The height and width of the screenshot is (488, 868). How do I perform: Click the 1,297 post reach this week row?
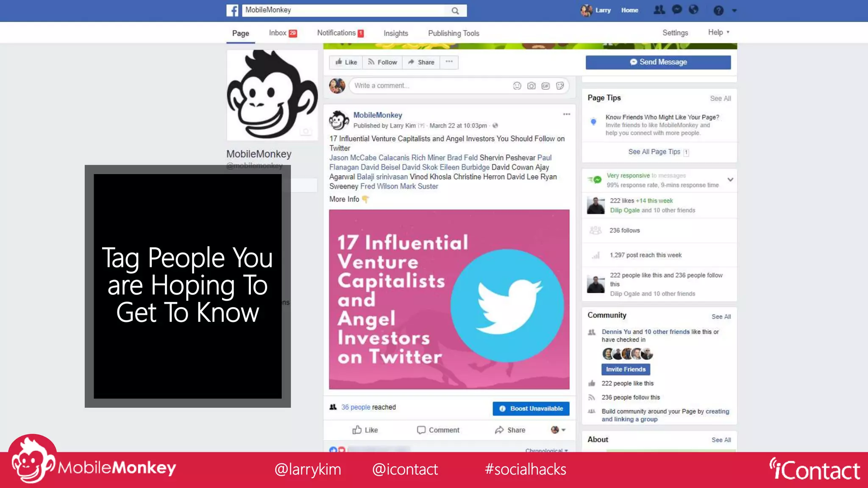[x=659, y=255]
